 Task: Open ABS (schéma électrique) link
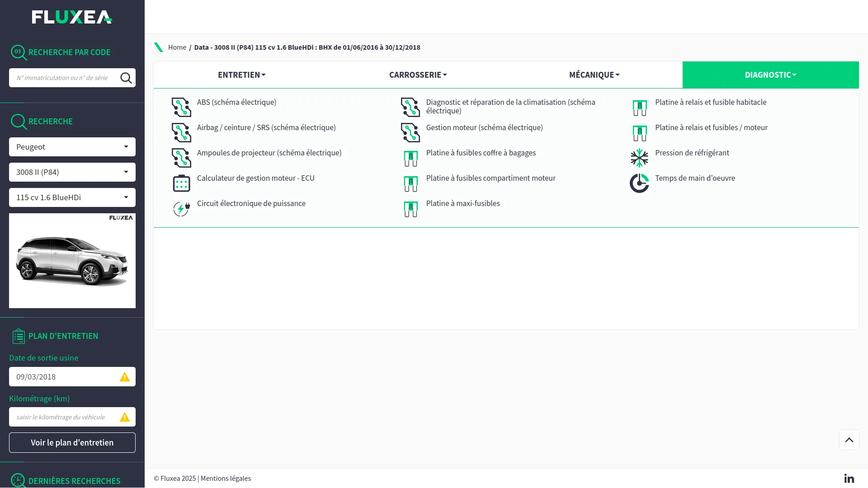pyautogui.click(x=236, y=102)
